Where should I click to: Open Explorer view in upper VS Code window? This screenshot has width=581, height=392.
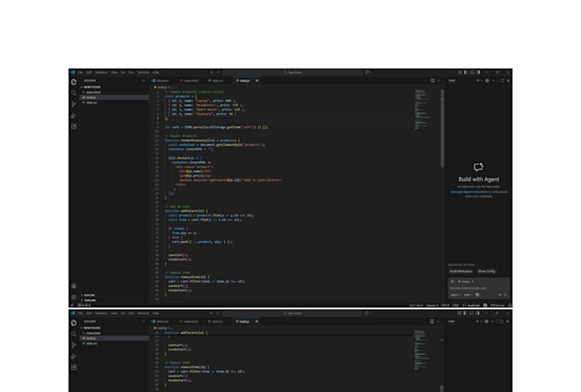click(73, 82)
